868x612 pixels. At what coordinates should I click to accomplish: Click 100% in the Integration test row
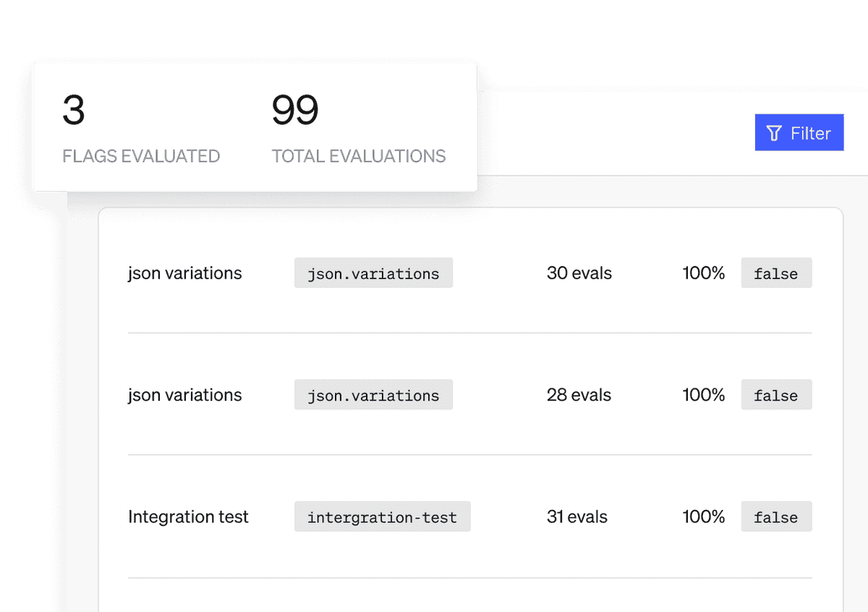704,517
